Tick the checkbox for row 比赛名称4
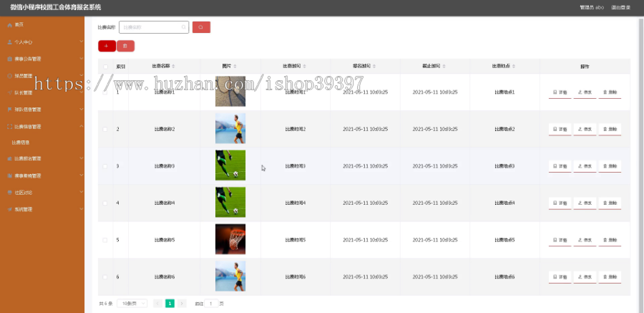The height and width of the screenshot is (313, 644). pyautogui.click(x=105, y=203)
